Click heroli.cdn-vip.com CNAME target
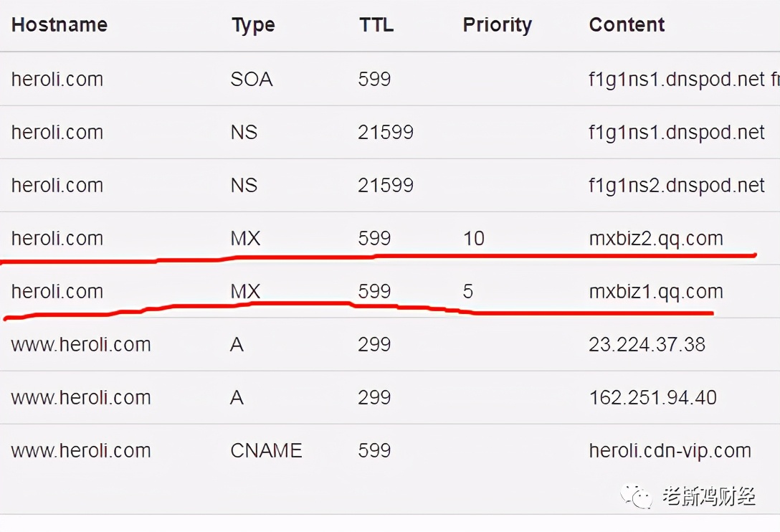This screenshot has height=532, width=780. pyautogui.click(x=670, y=452)
